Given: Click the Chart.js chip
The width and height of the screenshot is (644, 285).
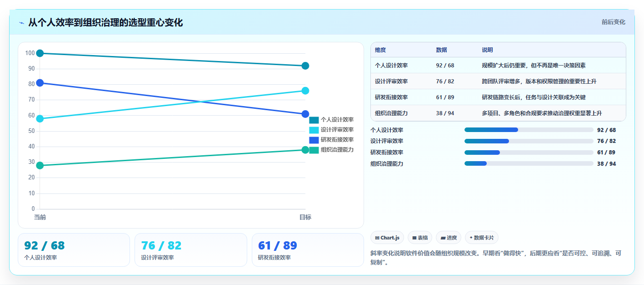Looking at the screenshot, I should pos(387,238).
